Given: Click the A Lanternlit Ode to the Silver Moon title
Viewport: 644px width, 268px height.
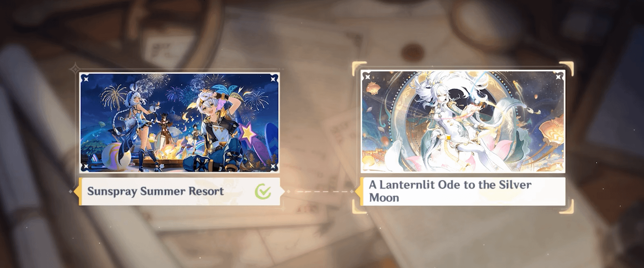Looking at the screenshot, I should click(x=450, y=191).
